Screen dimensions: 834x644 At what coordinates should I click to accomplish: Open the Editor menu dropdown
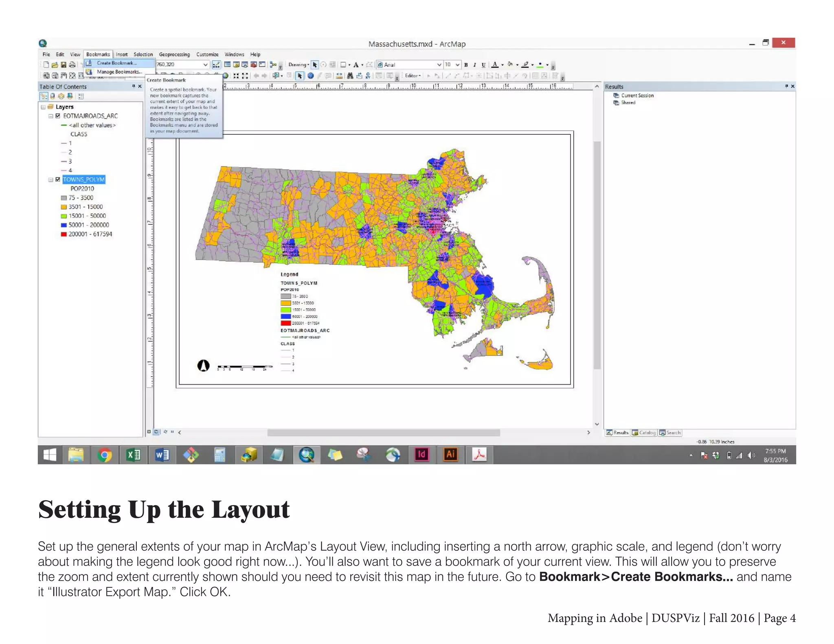pyautogui.click(x=413, y=76)
